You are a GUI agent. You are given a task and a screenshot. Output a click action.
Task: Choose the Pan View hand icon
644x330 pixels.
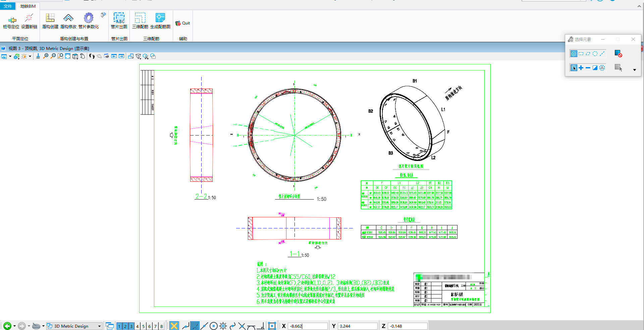coord(83,56)
